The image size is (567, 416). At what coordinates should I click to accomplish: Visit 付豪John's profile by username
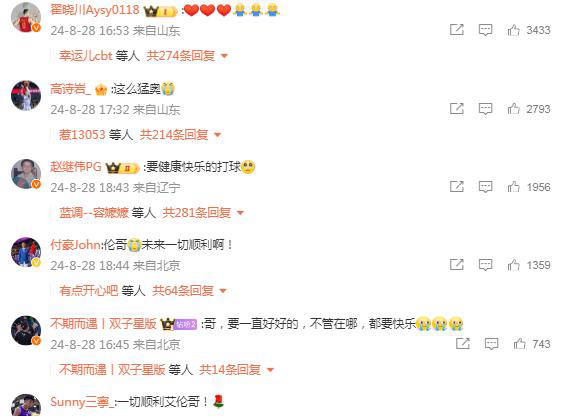(76, 245)
